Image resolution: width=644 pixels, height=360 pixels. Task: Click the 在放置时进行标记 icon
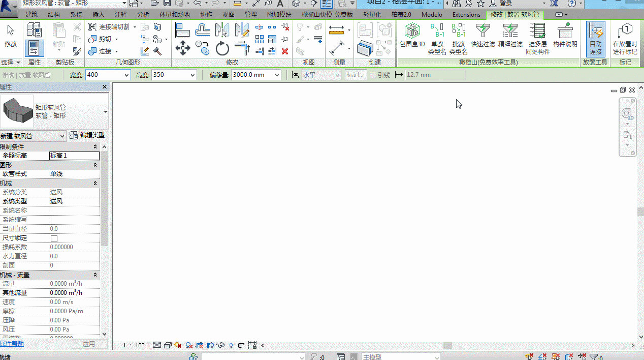pyautogui.click(x=625, y=39)
